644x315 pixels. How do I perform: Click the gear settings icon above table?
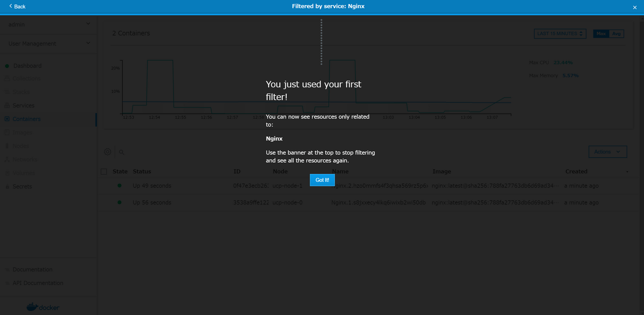point(108,152)
